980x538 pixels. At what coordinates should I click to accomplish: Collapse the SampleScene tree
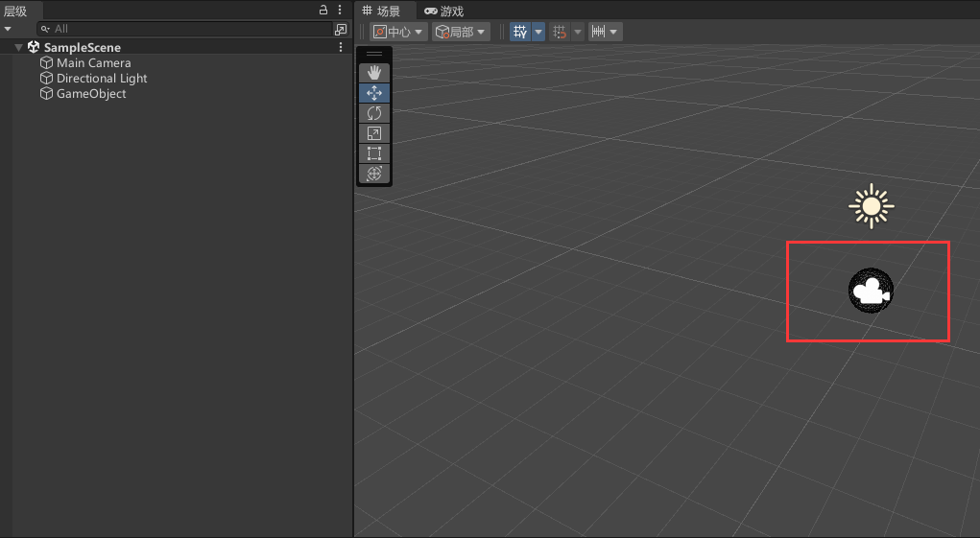click(19, 47)
